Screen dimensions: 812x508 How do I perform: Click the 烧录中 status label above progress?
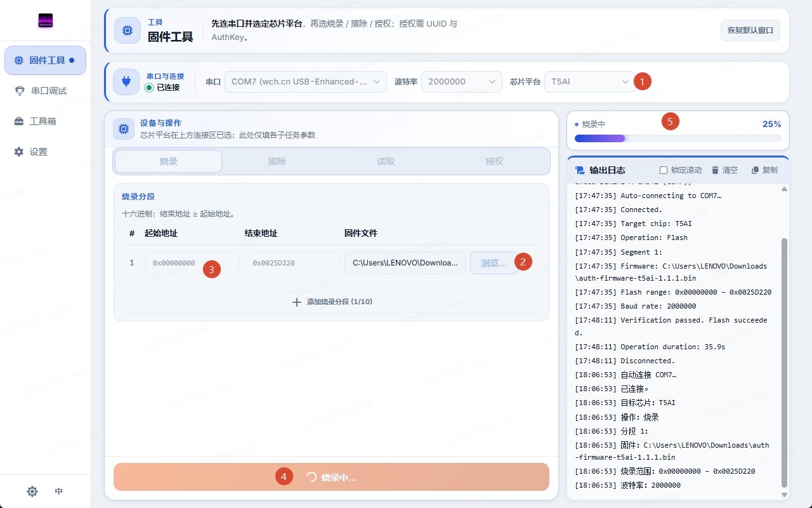594,124
